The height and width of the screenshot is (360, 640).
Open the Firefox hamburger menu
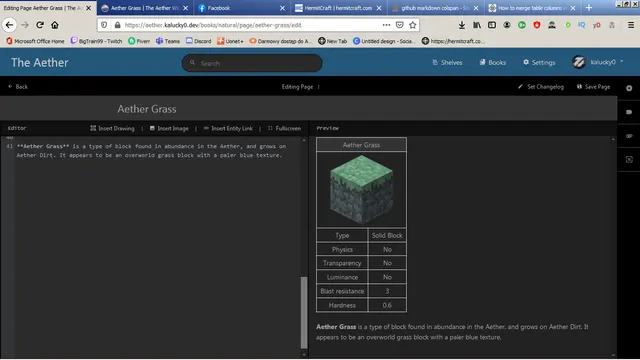click(631, 25)
